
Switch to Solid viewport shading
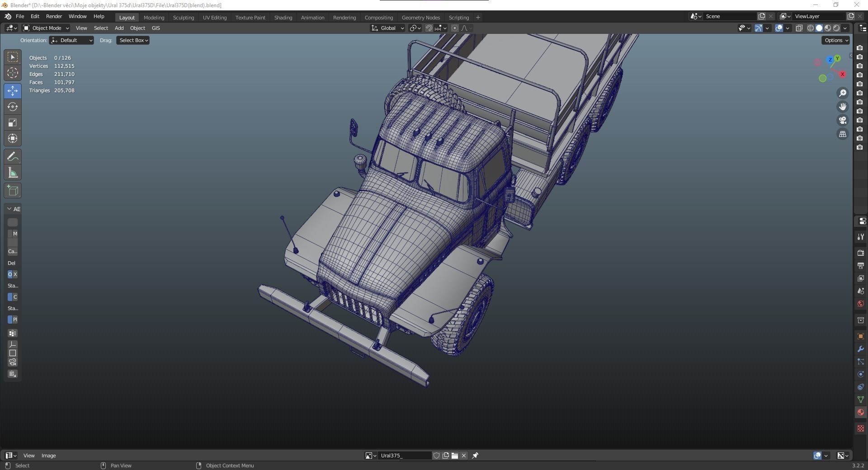coord(819,28)
